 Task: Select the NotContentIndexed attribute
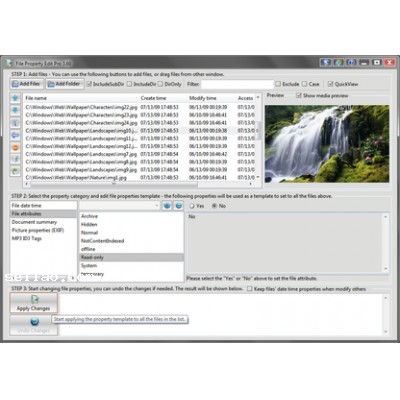pyautogui.click(x=131, y=241)
